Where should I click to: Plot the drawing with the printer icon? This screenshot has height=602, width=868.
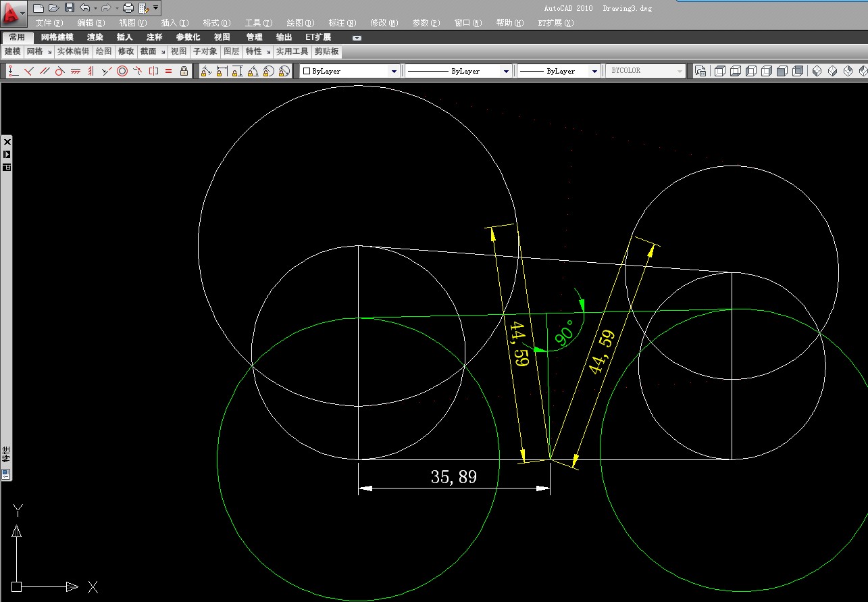point(128,8)
